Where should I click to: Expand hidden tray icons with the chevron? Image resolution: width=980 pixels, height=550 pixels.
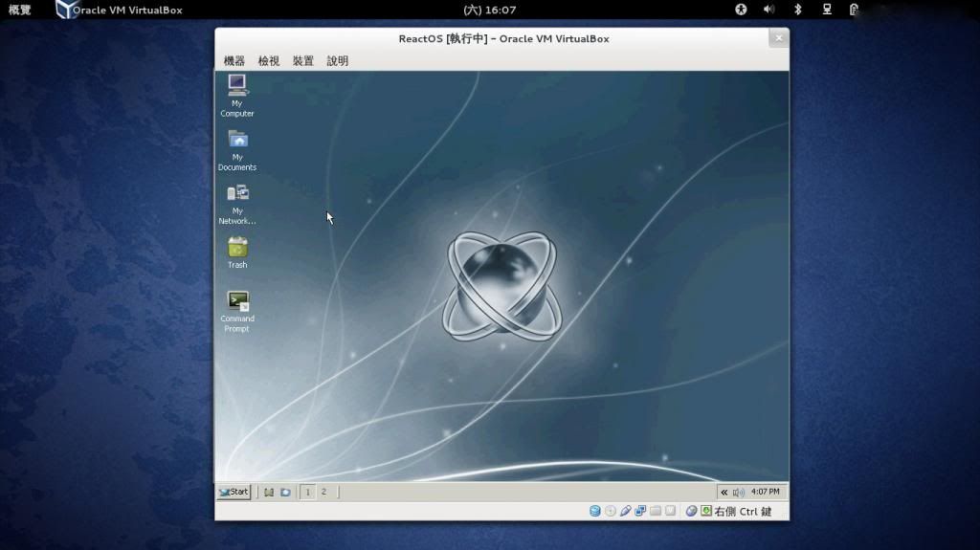[x=724, y=493]
